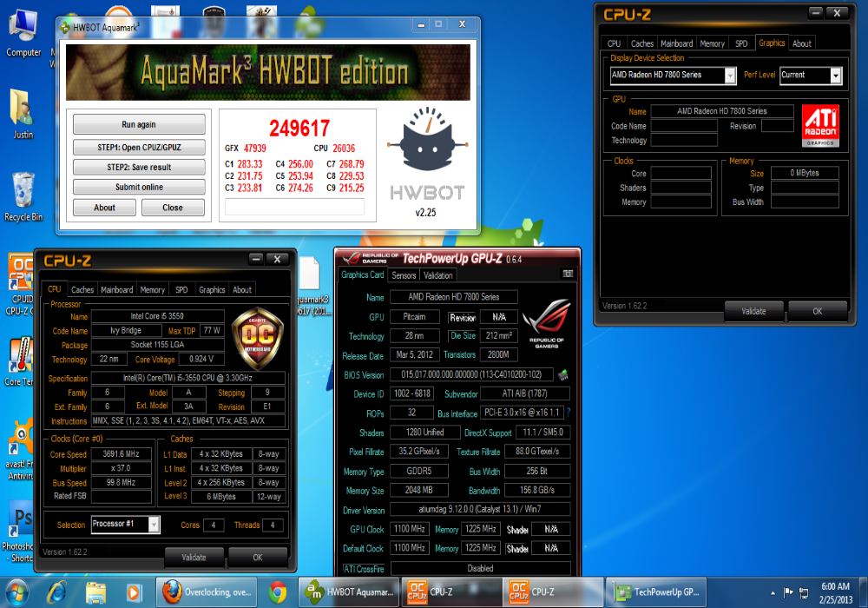
Task: Switch to Caches tab in left CPU-Z
Action: click(82, 289)
